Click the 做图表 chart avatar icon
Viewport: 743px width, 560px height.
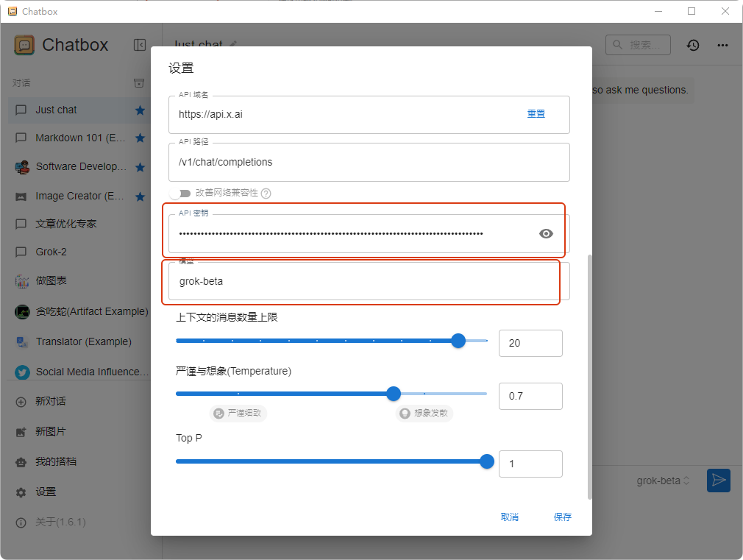click(22, 281)
